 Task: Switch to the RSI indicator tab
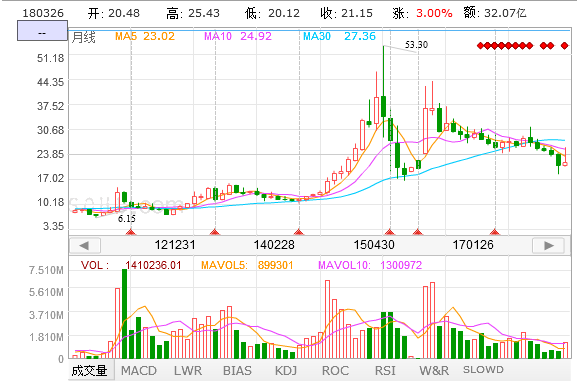pos(385,370)
